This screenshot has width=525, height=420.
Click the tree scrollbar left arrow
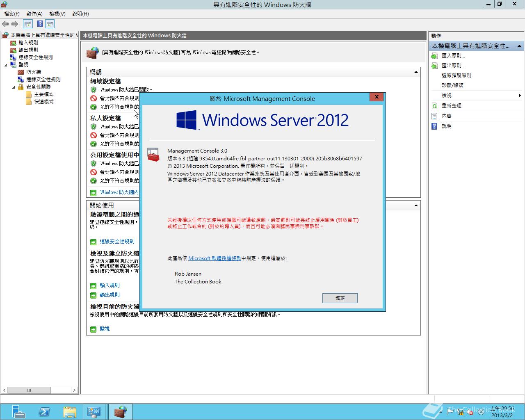[4, 390]
